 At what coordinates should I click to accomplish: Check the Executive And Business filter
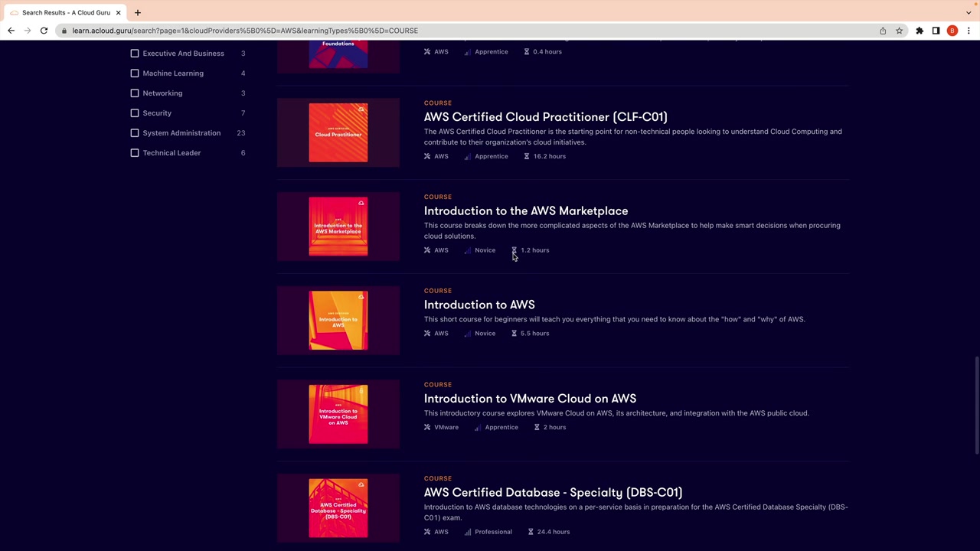135,54
